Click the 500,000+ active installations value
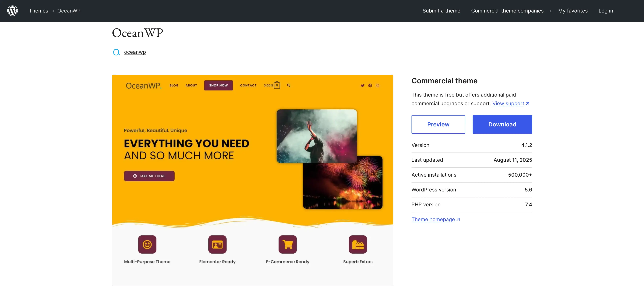Viewport: 644px width, 288px height. 520,175
